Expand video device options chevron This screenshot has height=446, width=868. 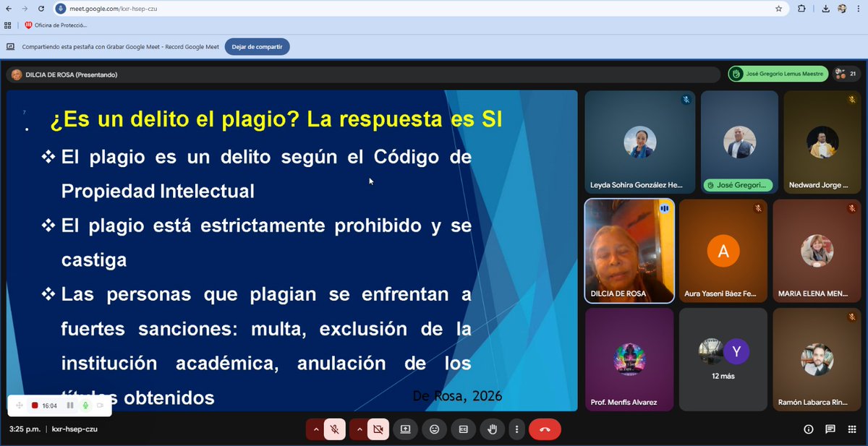pyautogui.click(x=359, y=429)
